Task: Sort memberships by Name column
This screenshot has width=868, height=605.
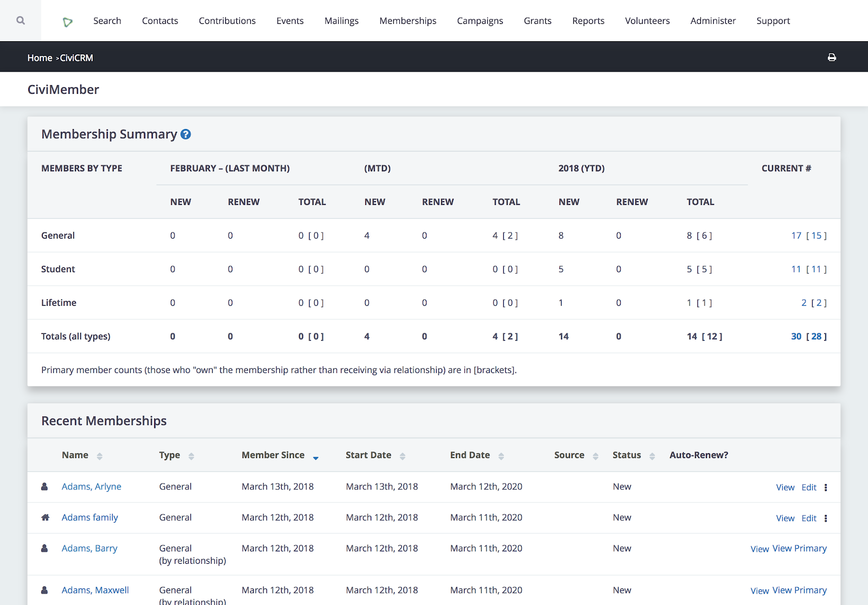Action: 99,456
